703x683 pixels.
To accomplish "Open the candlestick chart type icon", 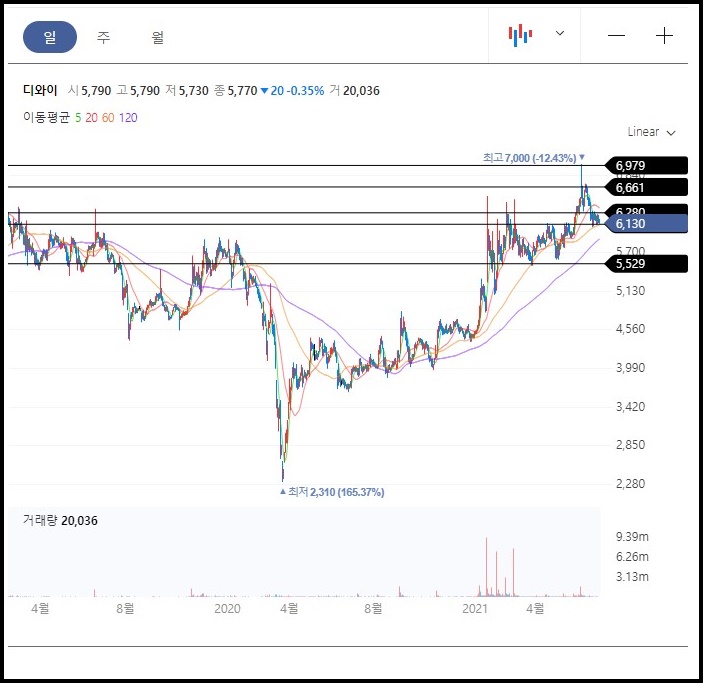I will point(520,35).
